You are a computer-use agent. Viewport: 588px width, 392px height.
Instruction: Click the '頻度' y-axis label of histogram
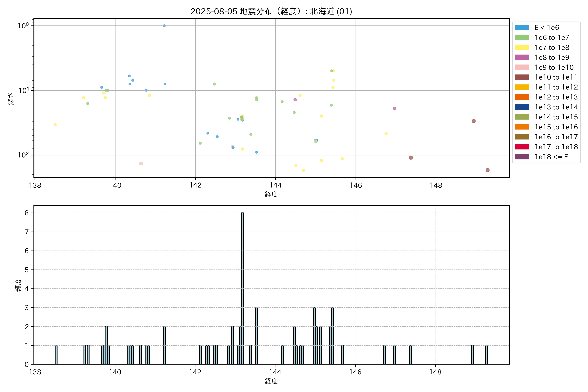pos(18,285)
